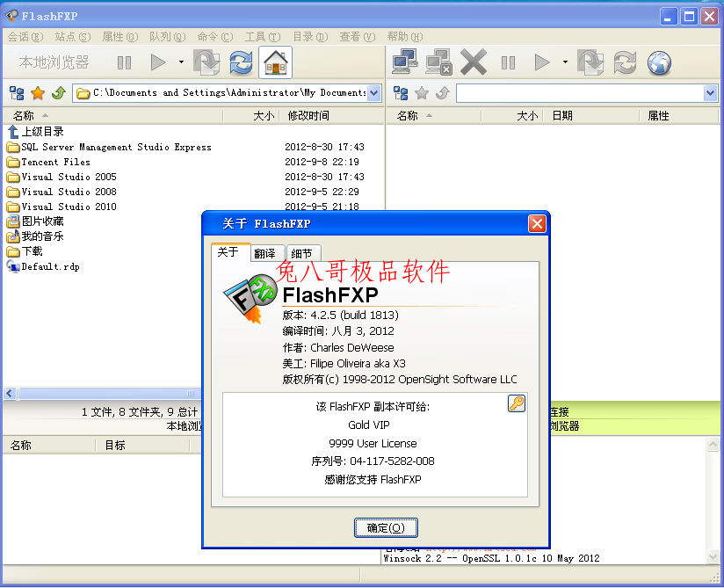Expand the remote path dropdown arrow
Viewport: 724px width, 588px height.
pos(711,93)
